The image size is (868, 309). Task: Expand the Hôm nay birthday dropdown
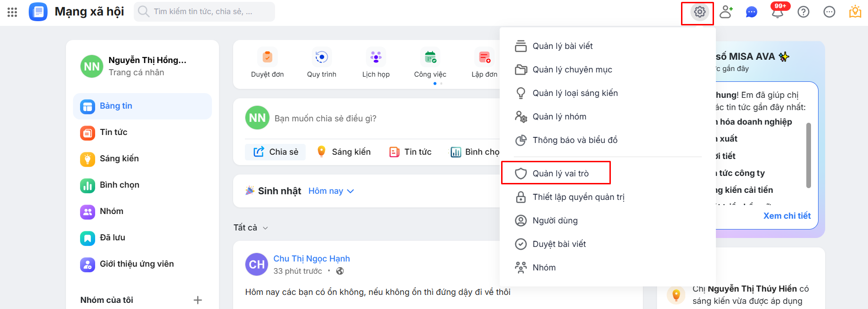[x=331, y=191]
